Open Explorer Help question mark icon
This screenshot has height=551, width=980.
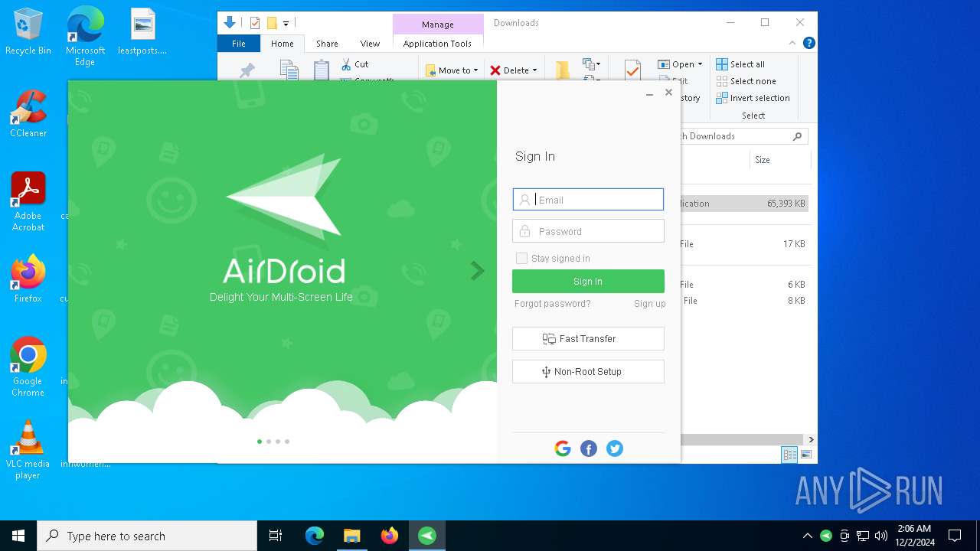(809, 43)
